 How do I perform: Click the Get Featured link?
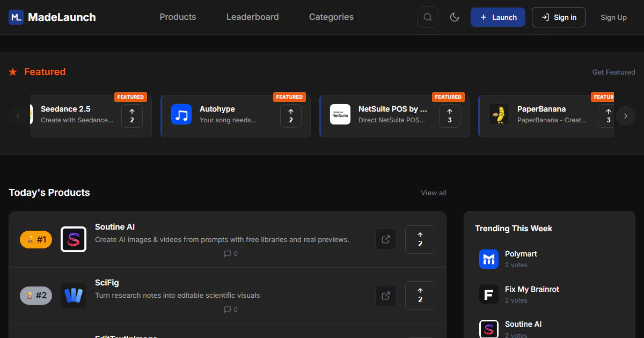[x=613, y=72]
